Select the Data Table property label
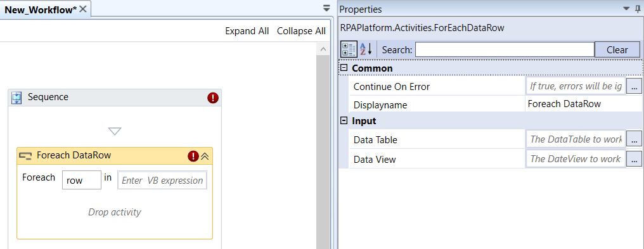The image size is (644, 249). (375, 140)
